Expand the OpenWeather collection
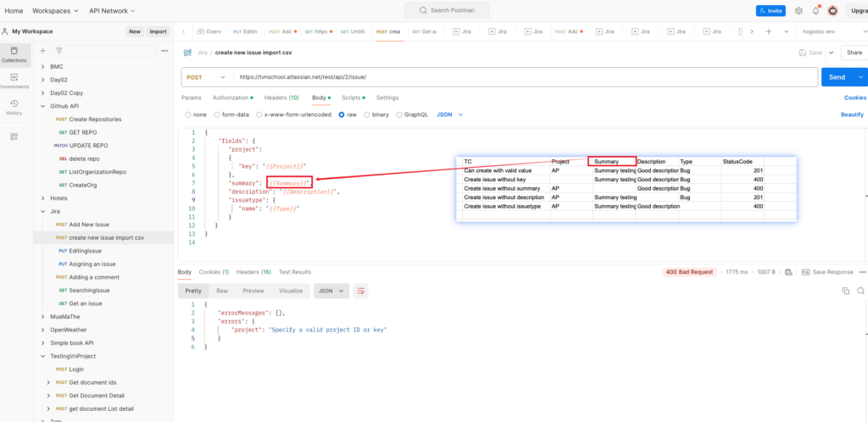 tap(43, 330)
